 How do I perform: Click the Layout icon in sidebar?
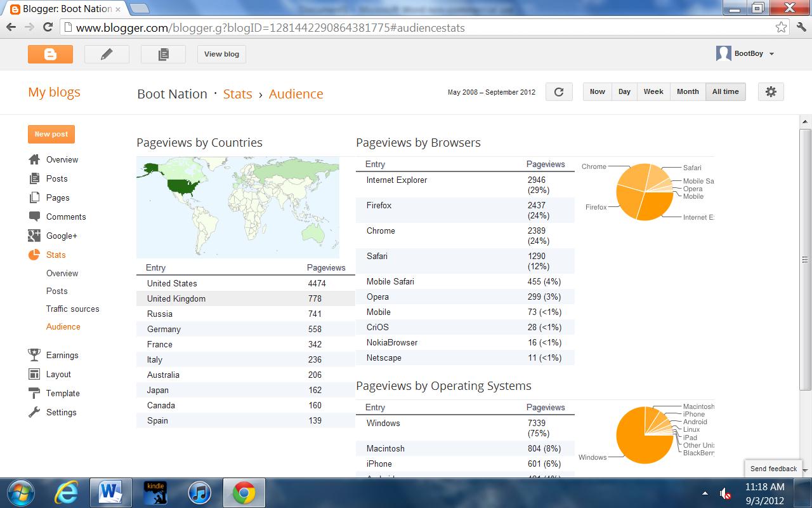[34, 374]
